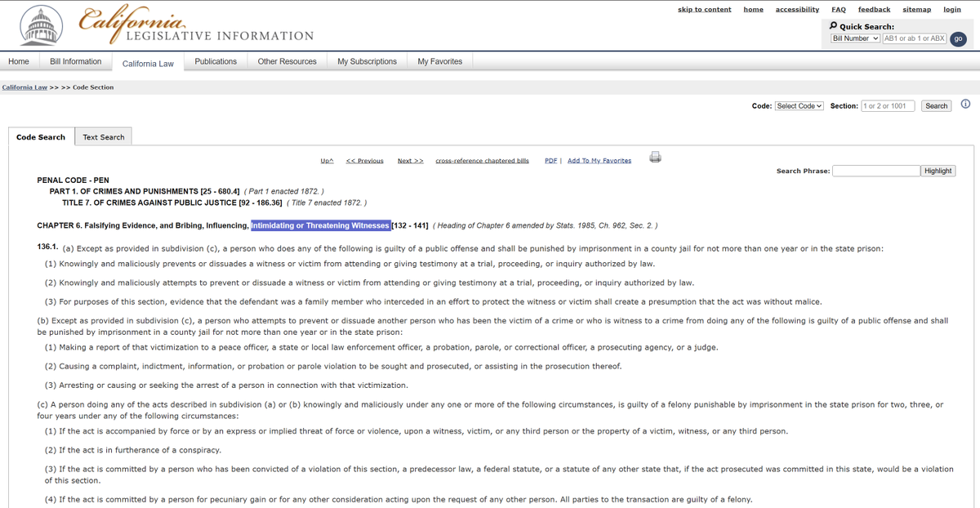Click the Up^ navigation link
980x508 pixels.
(327, 161)
